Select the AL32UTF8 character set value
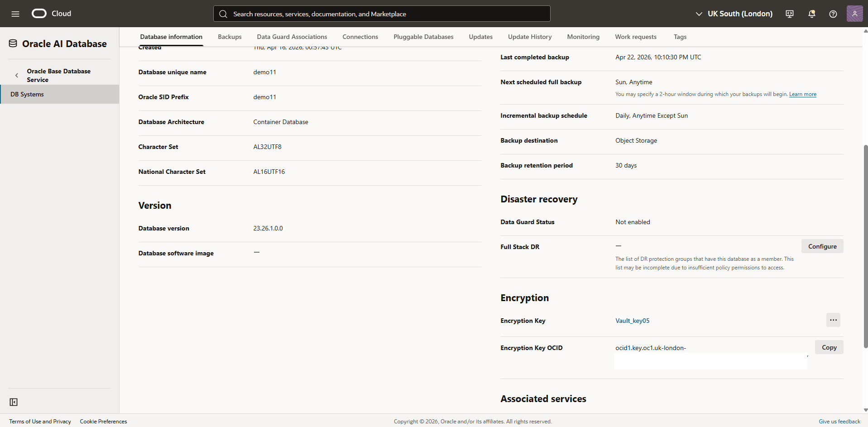Screen dimensions: 868x427 (x=267, y=147)
